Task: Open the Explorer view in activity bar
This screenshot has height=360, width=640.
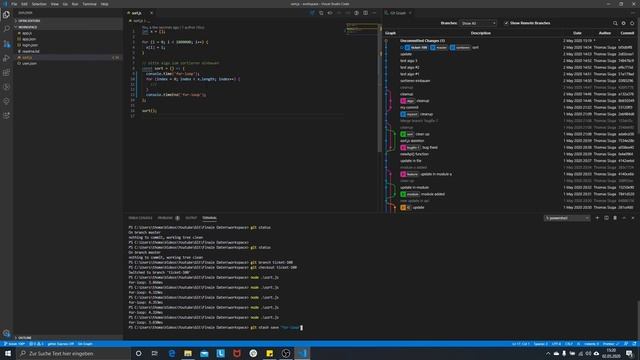Action: (6, 15)
